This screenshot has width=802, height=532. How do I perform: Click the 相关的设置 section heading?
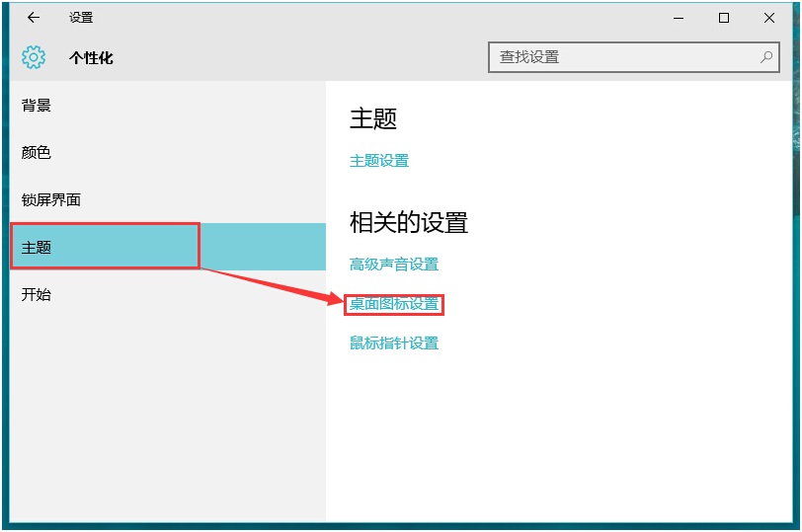(x=409, y=223)
